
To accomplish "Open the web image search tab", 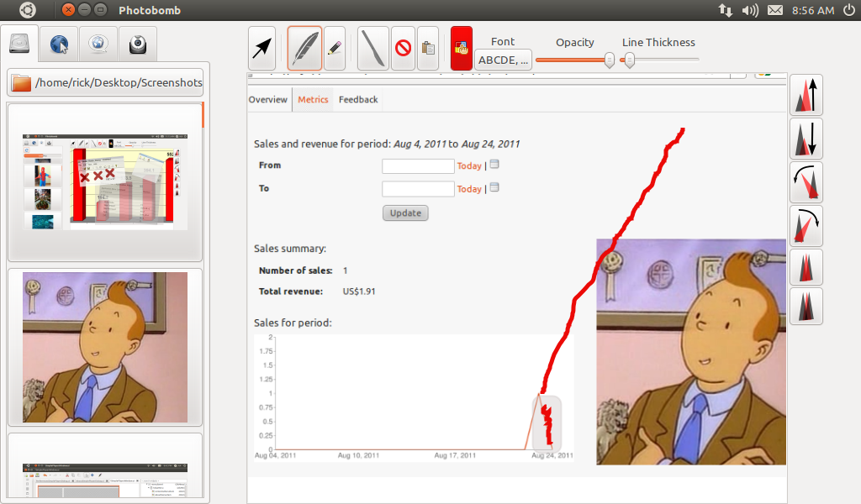I will click(98, 45).
